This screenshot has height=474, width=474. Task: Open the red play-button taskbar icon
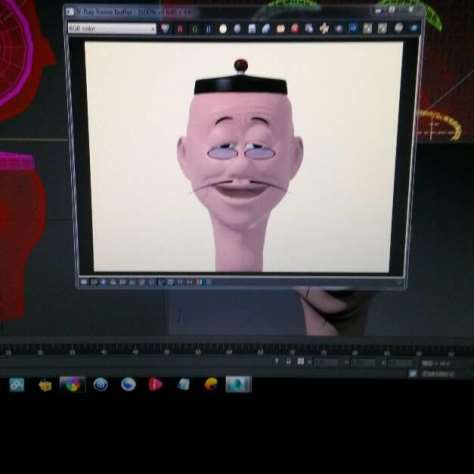point(156,385)
